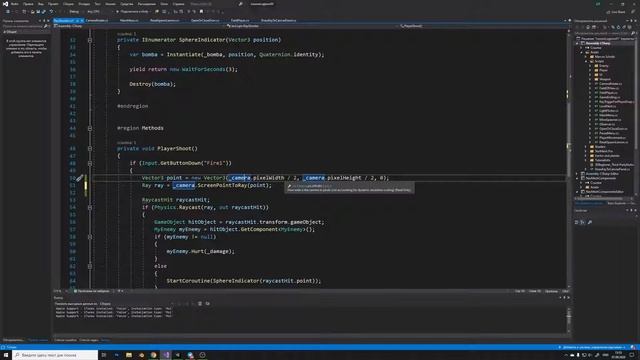Click the no-problems-found status indicator
640x360 pixels.
coord(91,291)
